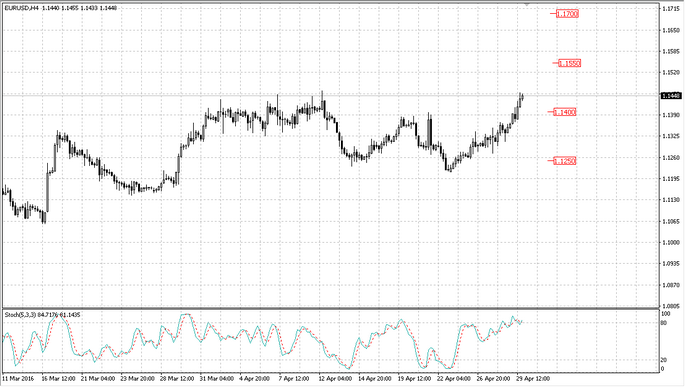Image resolution: width=685 pixels, height=387 pixels.
Task: Click the 21 Mar 04:00 time label
Action: [98, 379]
